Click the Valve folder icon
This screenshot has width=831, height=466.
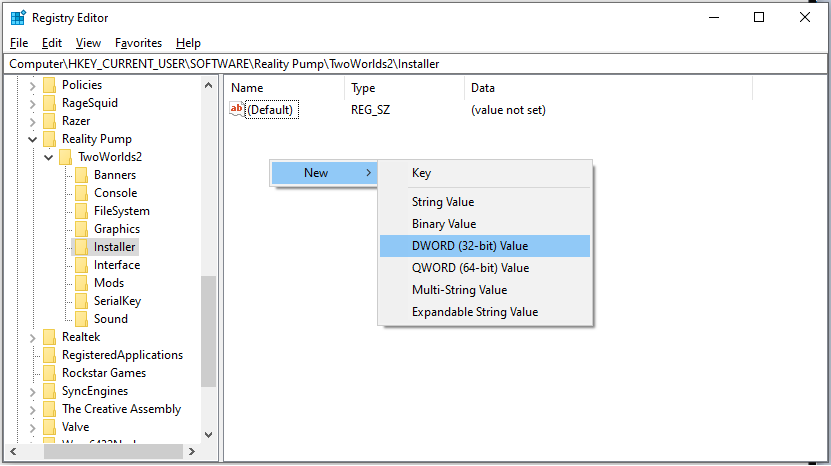click(50, 427)
